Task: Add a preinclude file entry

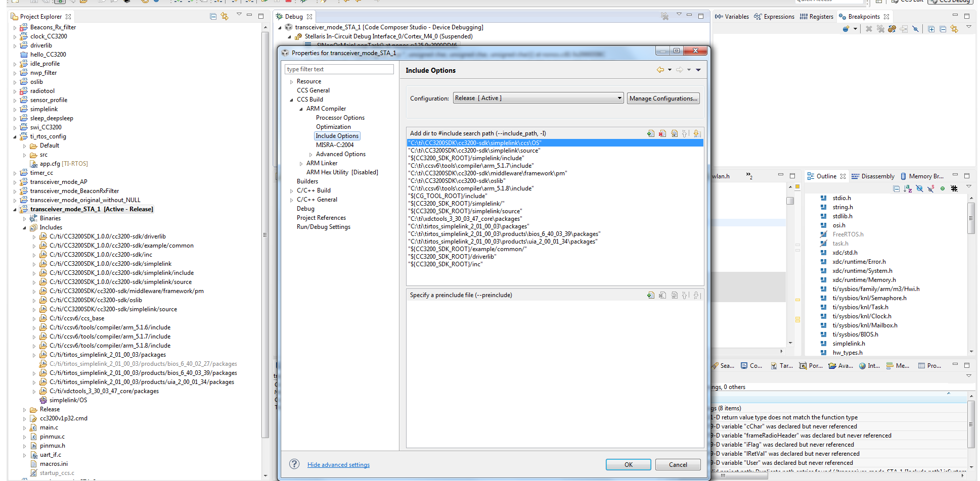Action: coord(651,295)
